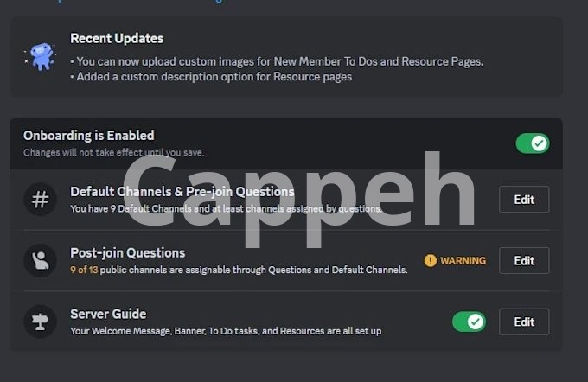Click the Post-join Questions person icon

coord(40,260)
